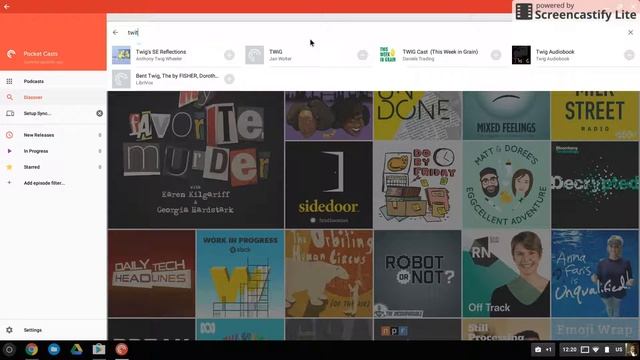Click the Starred star icon
Viewport: 640px width, 360px height.
[x=9, y=167]
